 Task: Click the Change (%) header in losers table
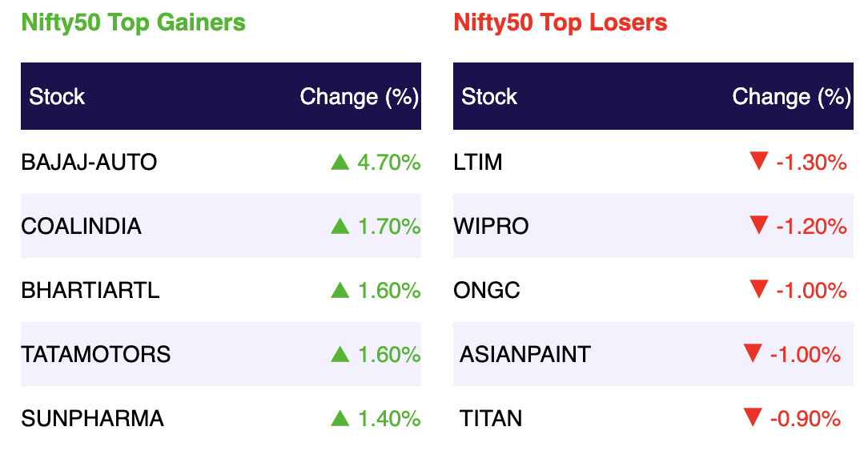pyautogui.click(x=792, y=97)
